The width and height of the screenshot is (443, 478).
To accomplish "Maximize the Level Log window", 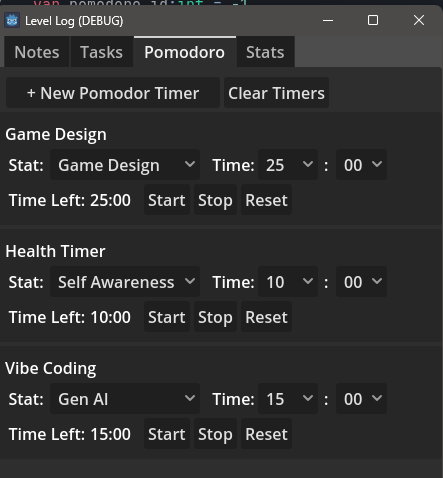I will tap(373, 20).
